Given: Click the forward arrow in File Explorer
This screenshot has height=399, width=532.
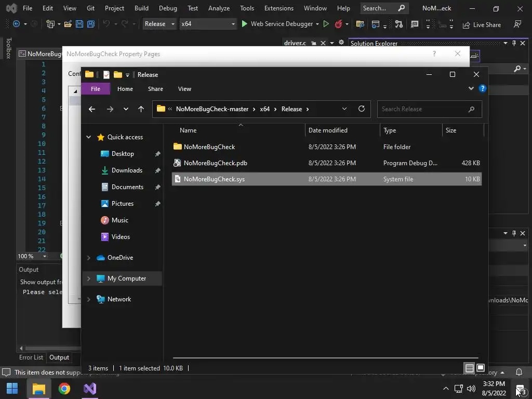Looking at the screenshot, I should pyautogui.click(x=110, y=109).
